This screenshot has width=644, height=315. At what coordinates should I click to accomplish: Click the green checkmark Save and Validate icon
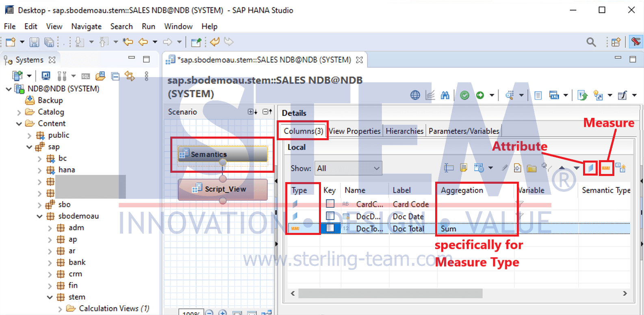pyautogui.click(x=464, y=95)
